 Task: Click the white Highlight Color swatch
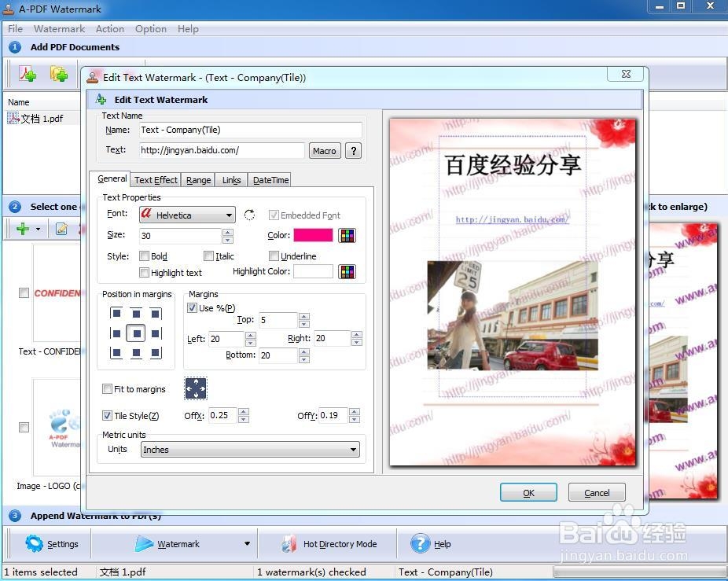tap(314, 271)
